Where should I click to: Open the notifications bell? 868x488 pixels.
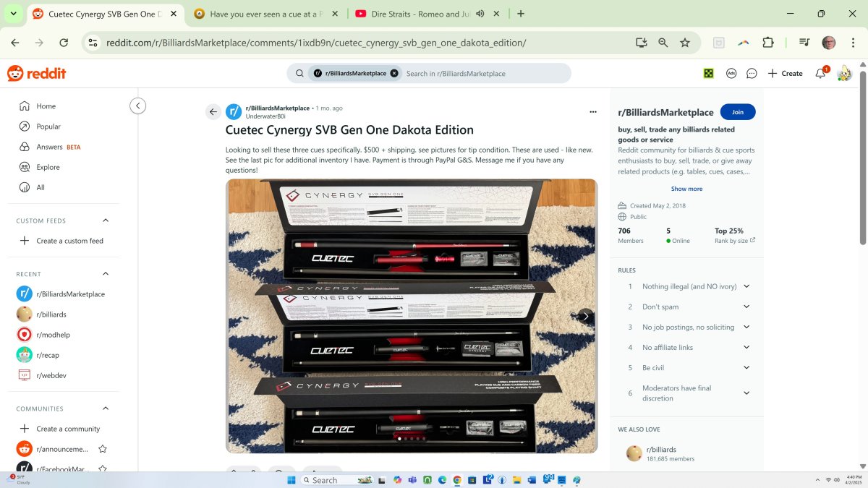point(820,73)
